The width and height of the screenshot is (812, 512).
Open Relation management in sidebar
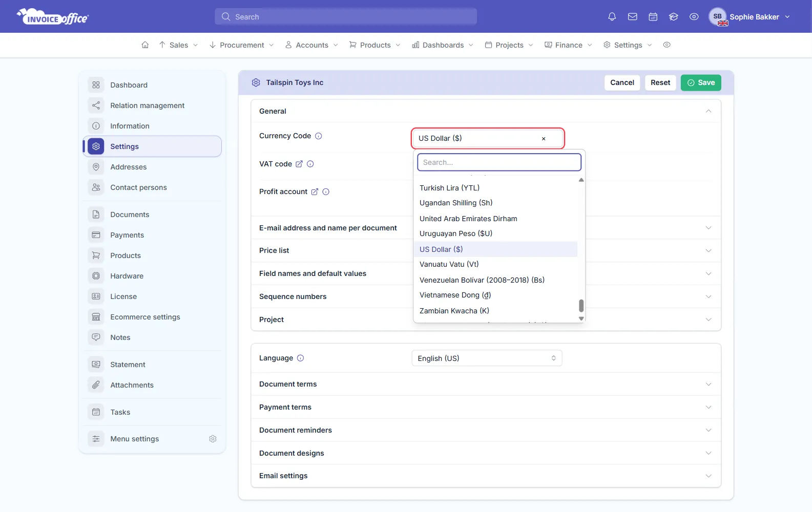tap(152, 105)
